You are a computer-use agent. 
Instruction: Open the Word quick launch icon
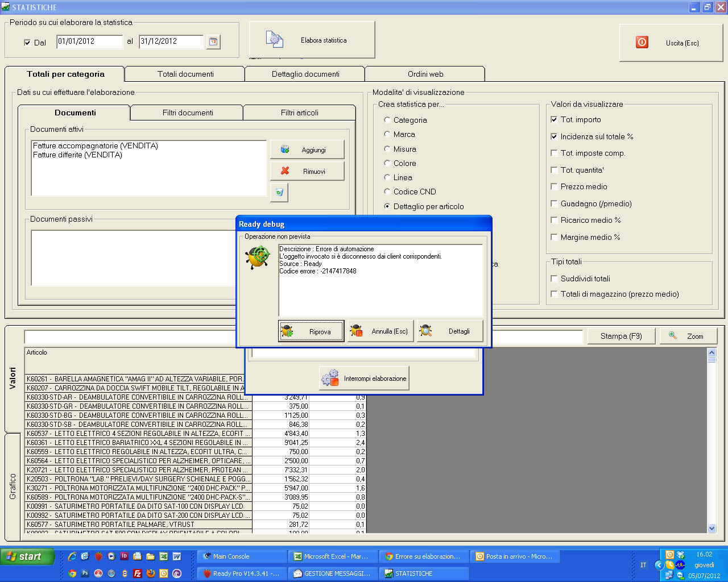pos(177,556)
